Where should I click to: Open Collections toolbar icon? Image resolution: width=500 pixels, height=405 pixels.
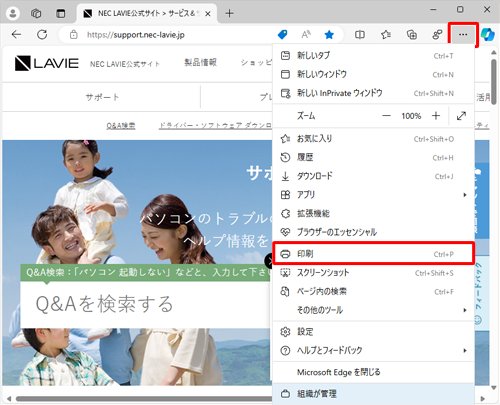tap(412, 34)
